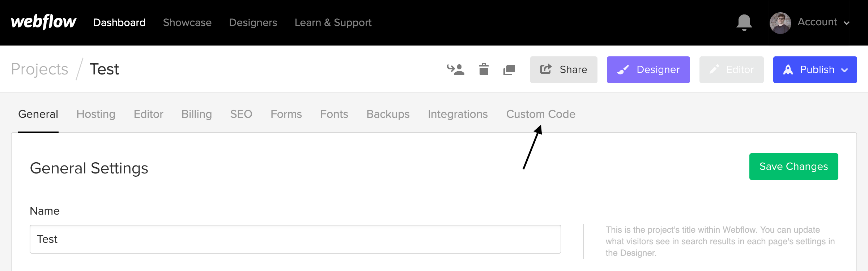Screen dimensions: 868x271
Task: Switch to the Custom Code tab
Action: tap(540, 114)
